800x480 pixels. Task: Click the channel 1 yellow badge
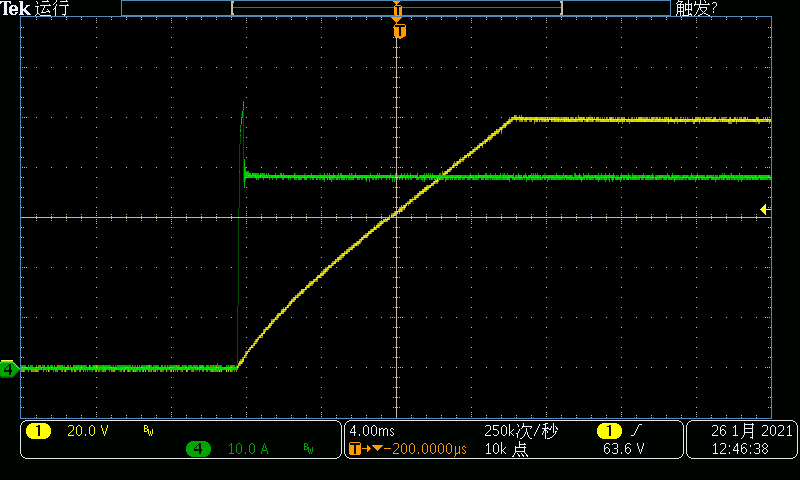(x=38, y=431)
